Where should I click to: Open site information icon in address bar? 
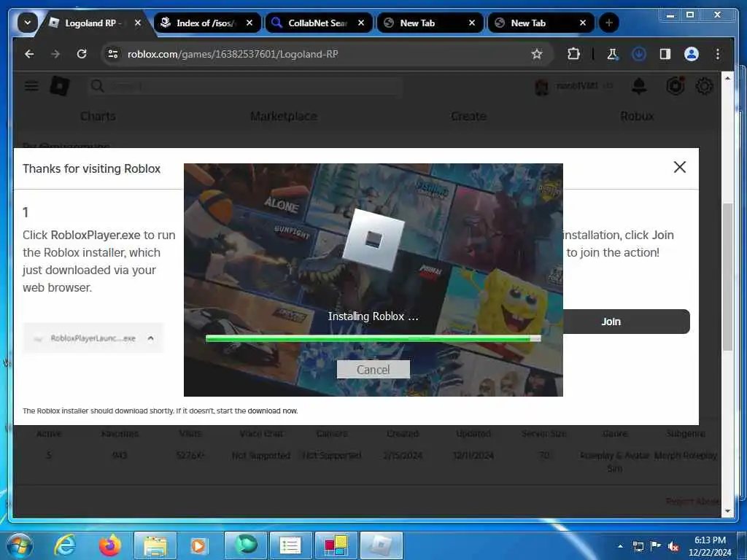pyautogui.click(x=113, y=54)
